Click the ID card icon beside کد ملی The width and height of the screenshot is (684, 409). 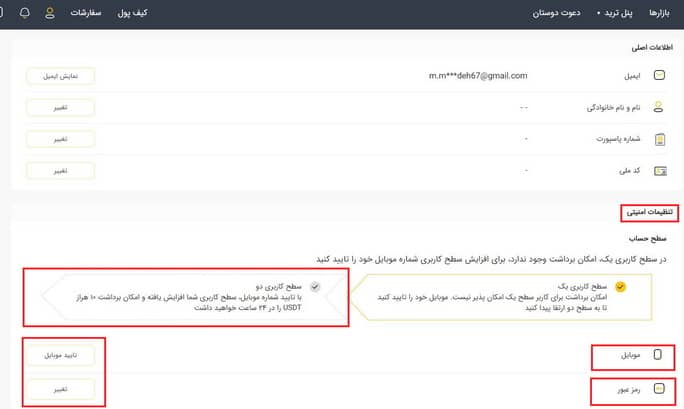pyautogui.click(x=660, y=171)
